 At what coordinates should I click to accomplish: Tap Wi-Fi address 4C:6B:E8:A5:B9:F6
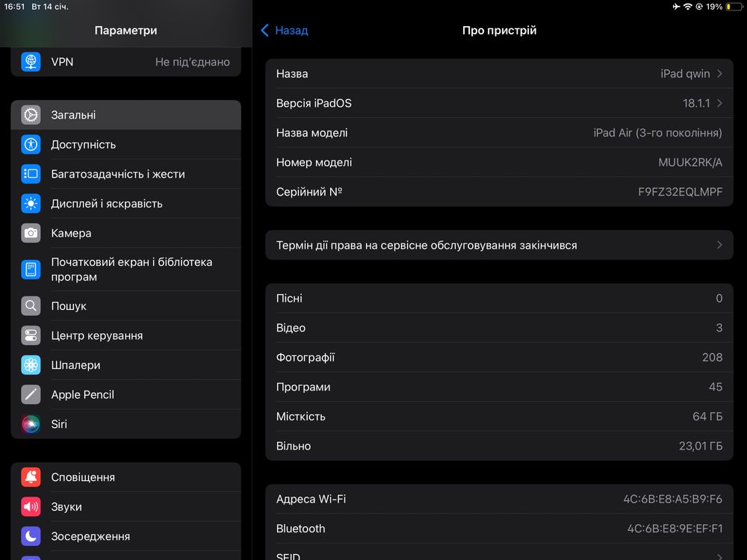pyautogui.click(x=673, y=499)
